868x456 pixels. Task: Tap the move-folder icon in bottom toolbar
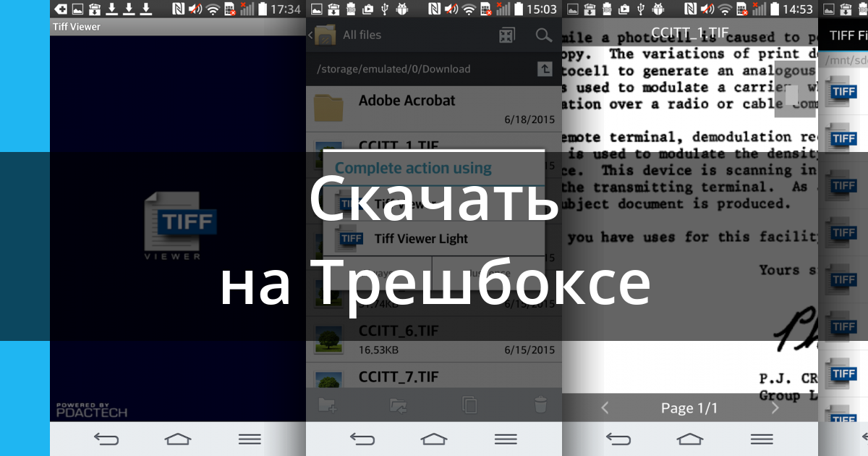click(x=399, y=405)
